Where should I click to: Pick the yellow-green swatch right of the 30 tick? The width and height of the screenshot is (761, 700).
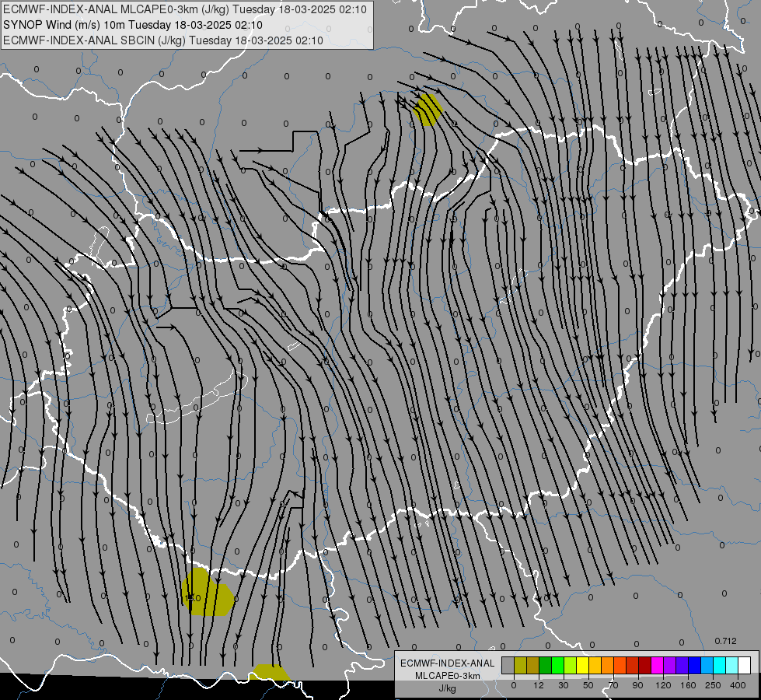pyautogui.click(x=571, y=665)
